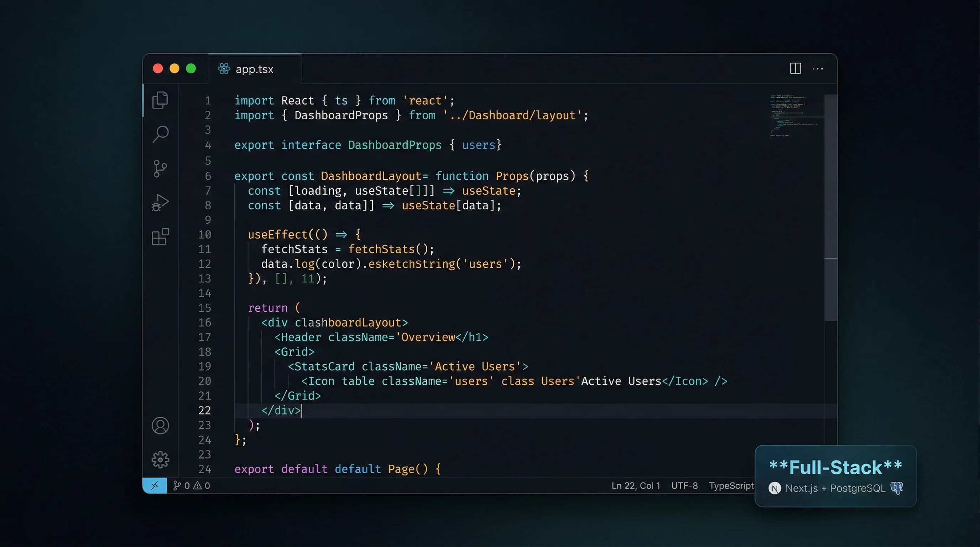980x547 pixels.
Task: Click Page() in the export default line
Action: pos(408,469)
